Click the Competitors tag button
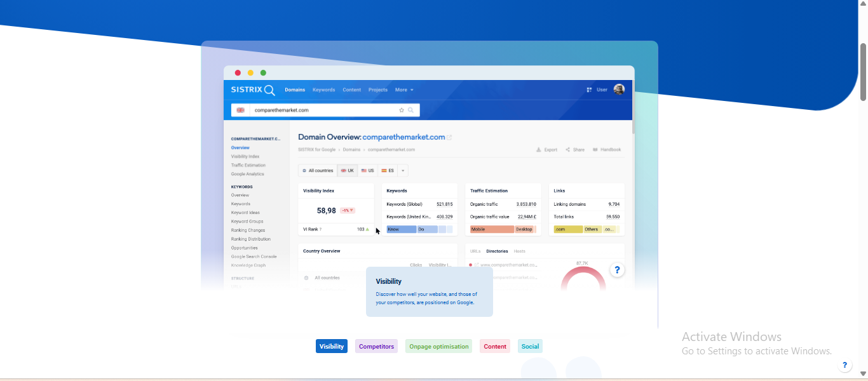The height and width of the screenshot is (381, 868). (x=376, y=346)
